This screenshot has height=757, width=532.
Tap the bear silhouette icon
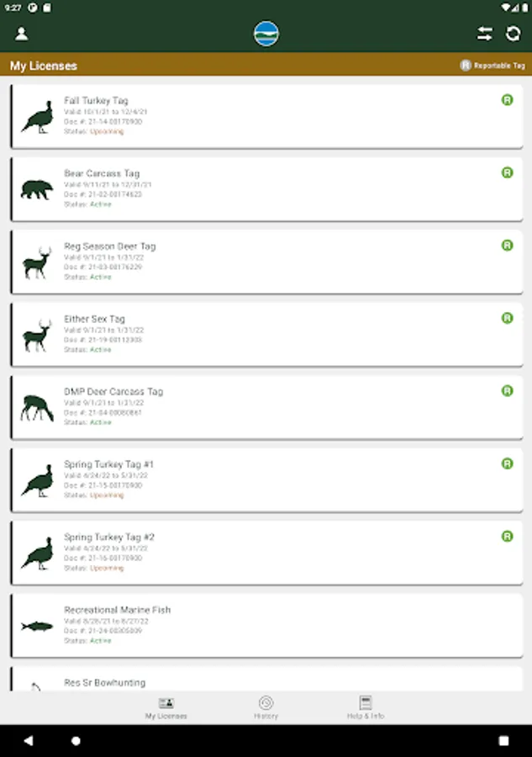[36, 190]
